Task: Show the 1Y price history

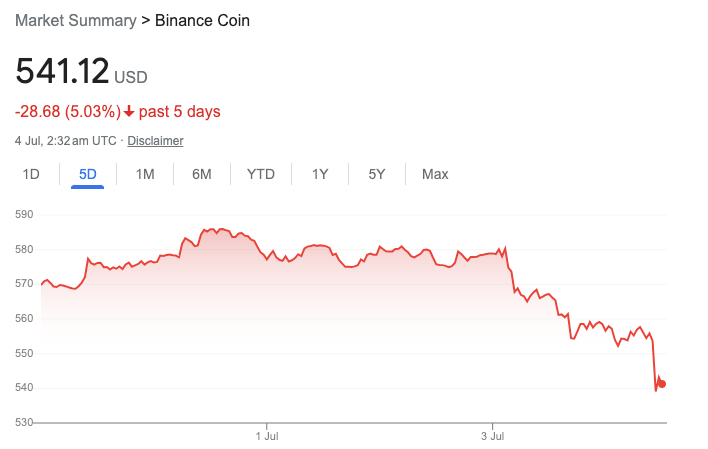Action: tap(320, 174)
